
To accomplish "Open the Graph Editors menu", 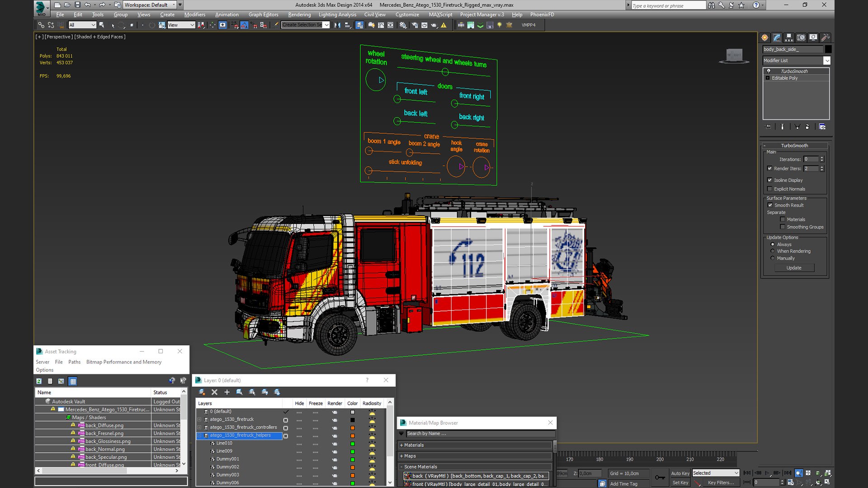I will 263,14.
